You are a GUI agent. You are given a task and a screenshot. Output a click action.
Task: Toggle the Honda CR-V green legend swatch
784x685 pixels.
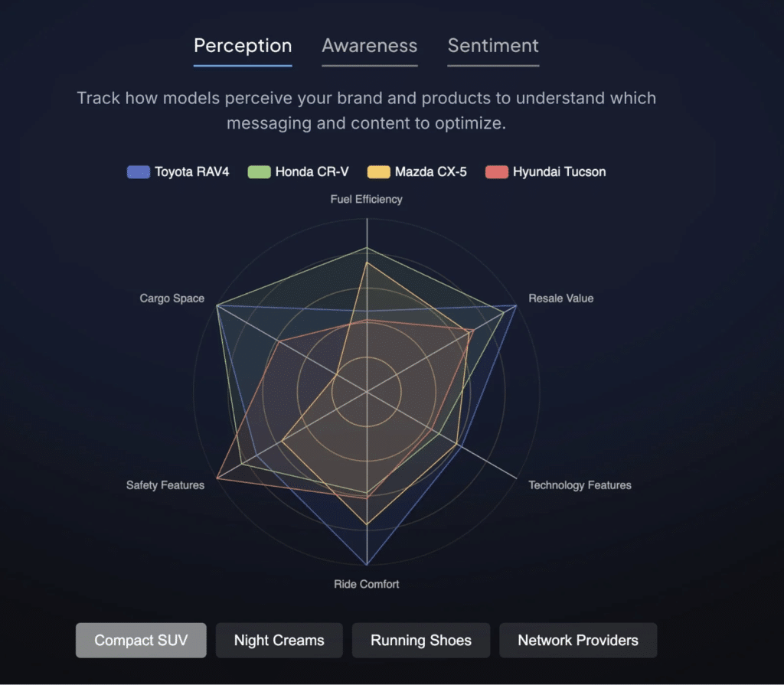pyautogui.click(x=259, y=172)
